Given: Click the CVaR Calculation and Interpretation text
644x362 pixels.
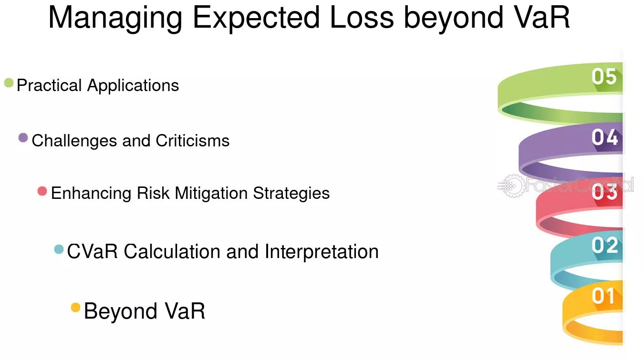Looking at the screenshot, I should (x=223, y=251).
